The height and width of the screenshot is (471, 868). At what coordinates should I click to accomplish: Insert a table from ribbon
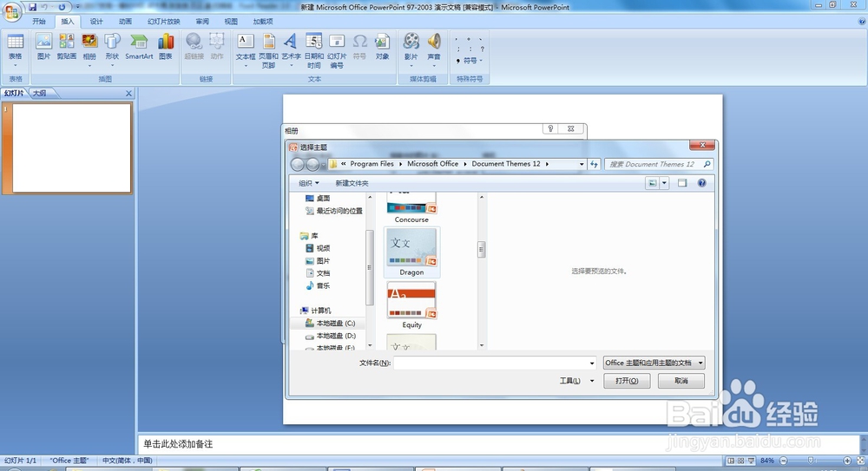point(15,47)
